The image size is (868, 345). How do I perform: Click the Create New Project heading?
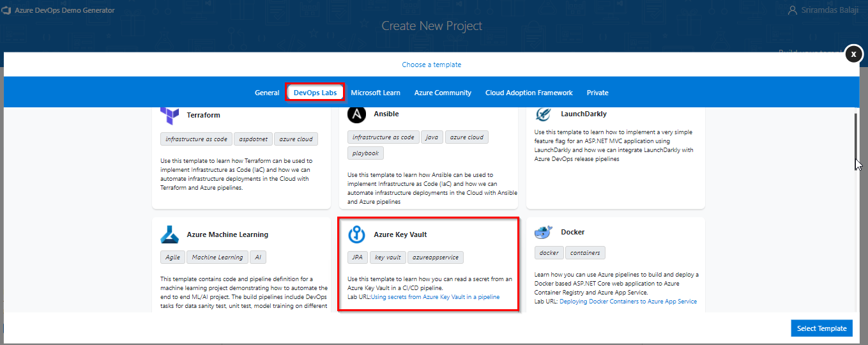(x=432, y=26)
